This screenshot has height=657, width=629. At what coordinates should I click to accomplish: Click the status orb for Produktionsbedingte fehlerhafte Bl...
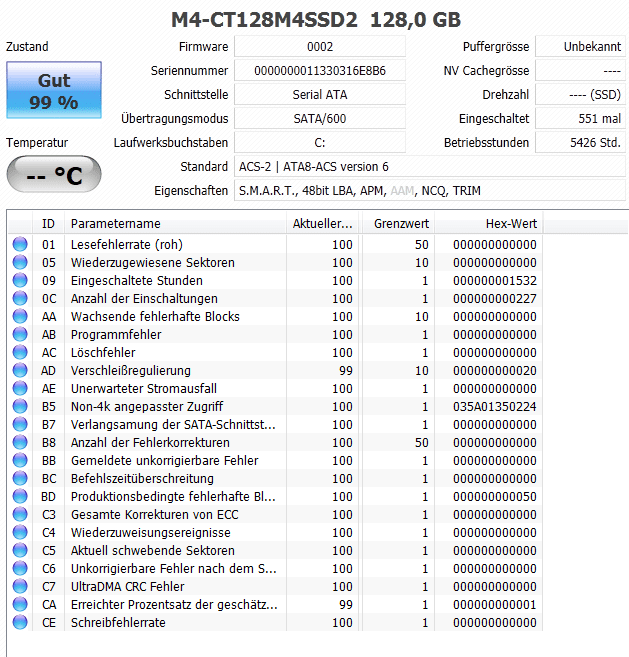[20, 497]
